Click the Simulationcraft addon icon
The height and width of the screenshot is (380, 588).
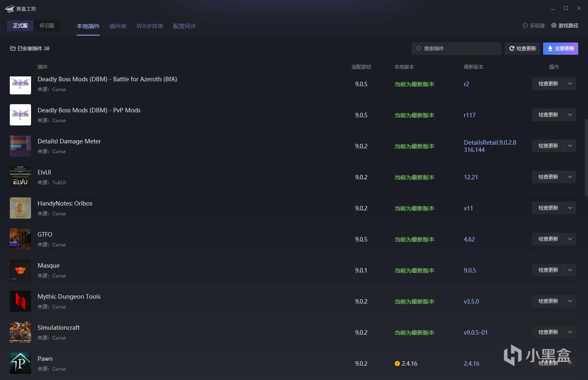[20, 332]
